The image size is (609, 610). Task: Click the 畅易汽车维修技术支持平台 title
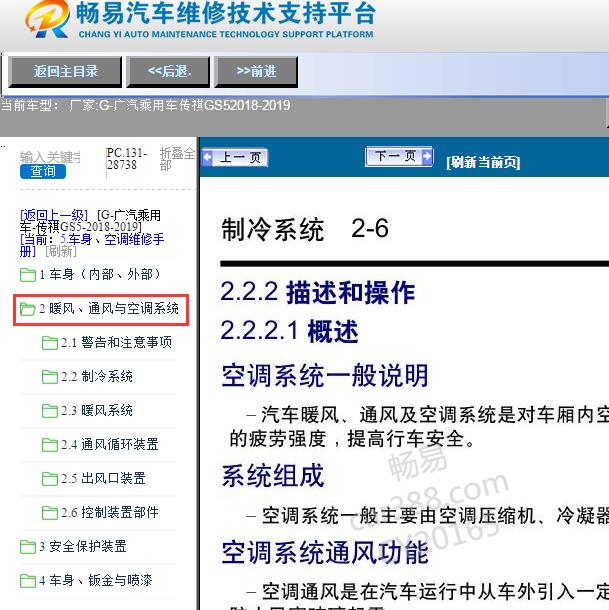[226, 13]
